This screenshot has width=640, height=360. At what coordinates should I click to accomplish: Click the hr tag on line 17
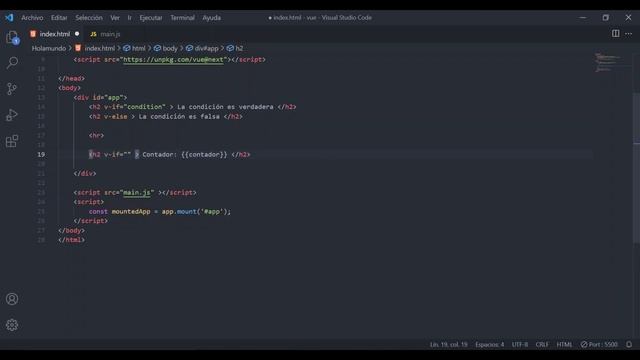[x=96, y=136]
